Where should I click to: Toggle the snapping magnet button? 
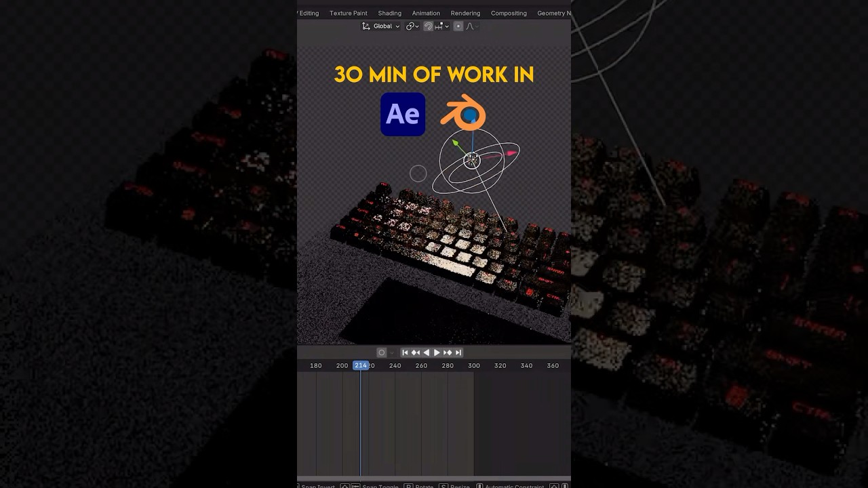click(x=429, y=26)
